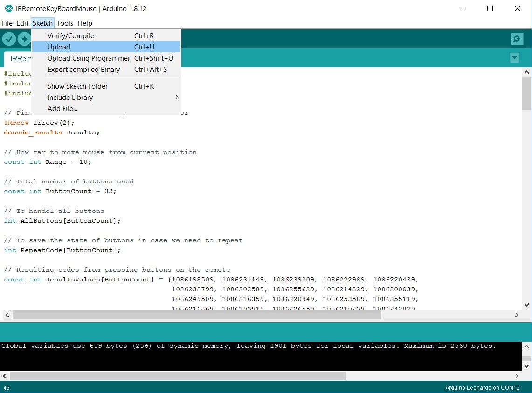This screenshot has height=393, width=532.
Task: Choose Show Sketch Folder
Action: [106, 86]
